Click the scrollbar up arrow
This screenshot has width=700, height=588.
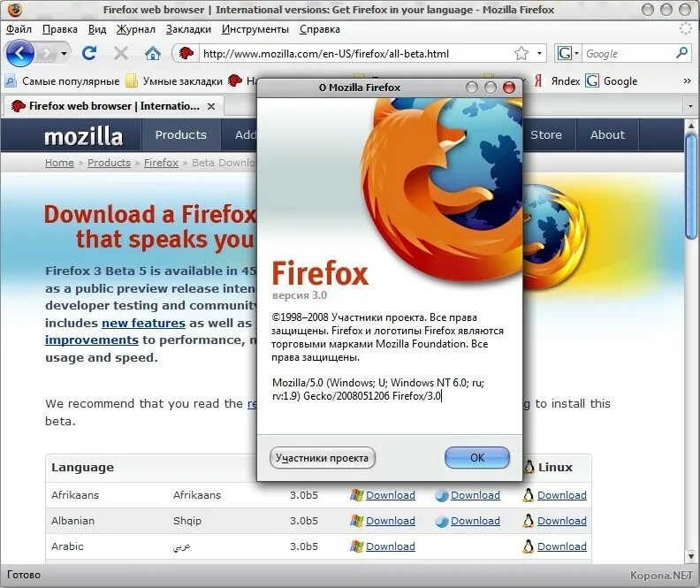691,126
